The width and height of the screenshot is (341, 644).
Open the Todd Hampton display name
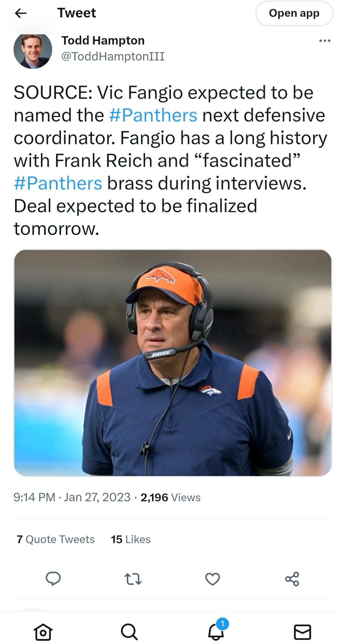click(103, 41)
